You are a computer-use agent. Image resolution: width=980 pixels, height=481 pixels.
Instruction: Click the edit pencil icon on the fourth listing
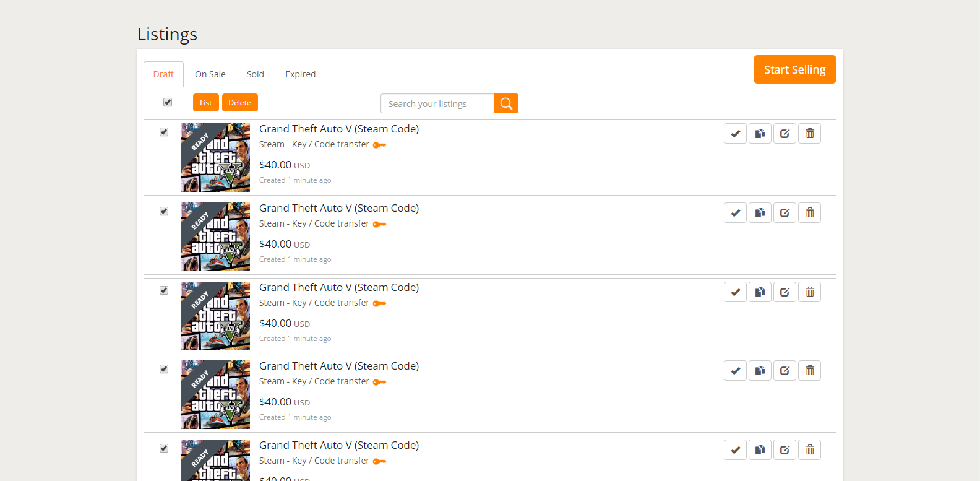[784, 371]
